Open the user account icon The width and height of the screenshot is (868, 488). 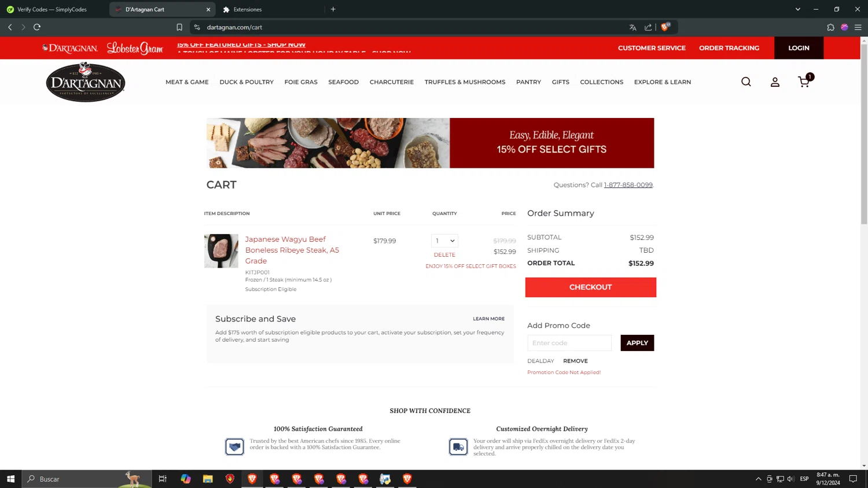pos(775,82)
